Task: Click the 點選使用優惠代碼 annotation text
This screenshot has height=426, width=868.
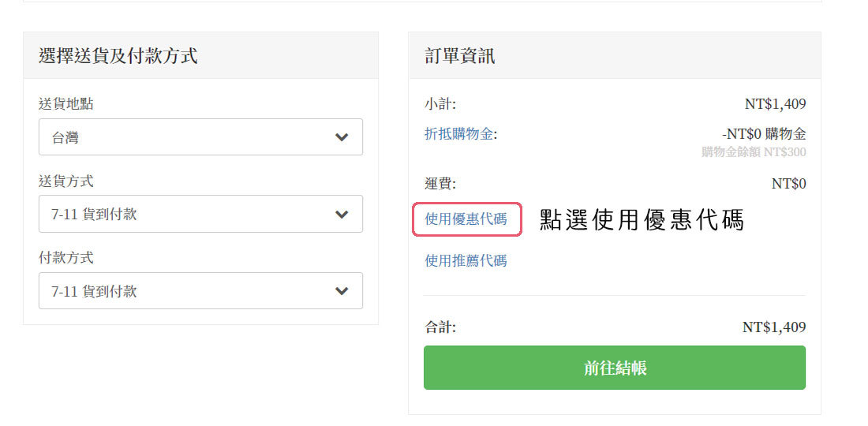Action: [x=642, y=220]
